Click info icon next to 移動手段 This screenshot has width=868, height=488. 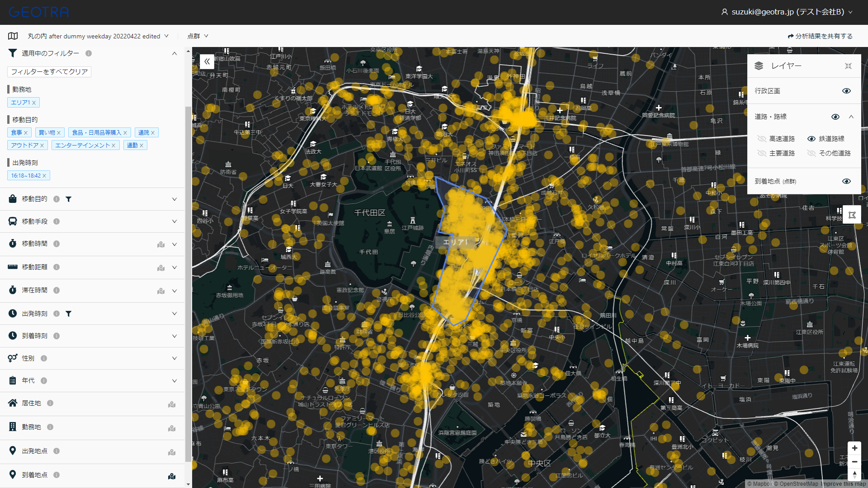57,221
